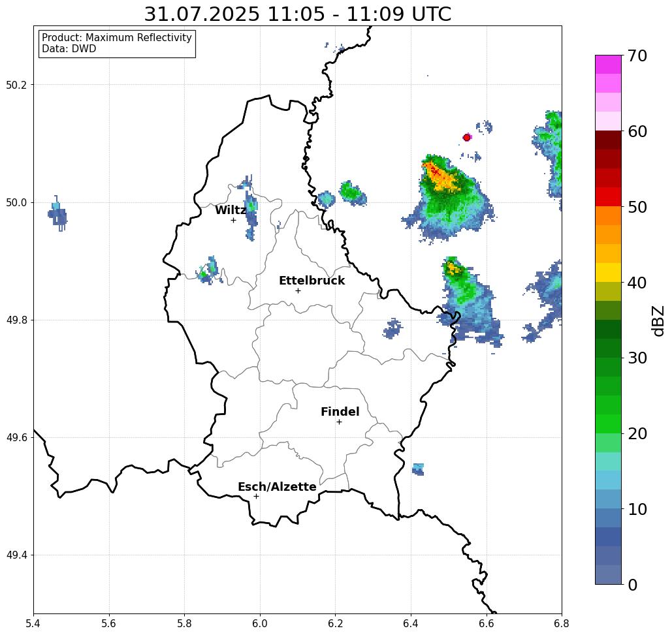Click the "Product: Maximum Reflectivity" text

click(x=116, y=38)
